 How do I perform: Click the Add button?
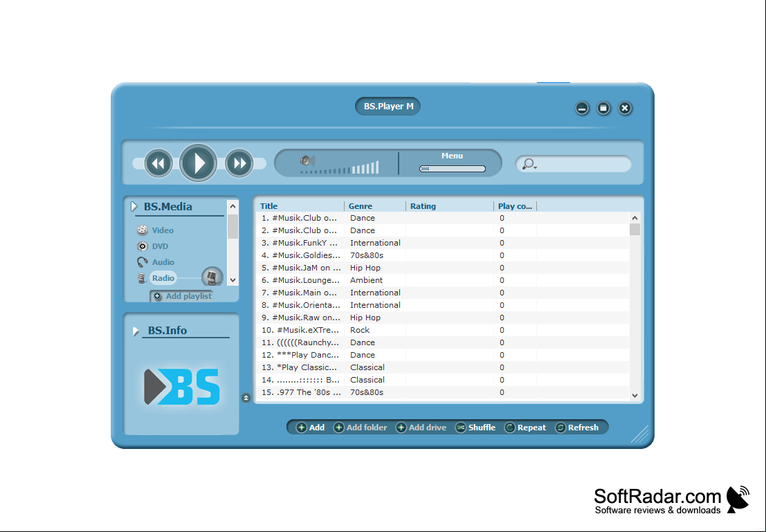pos(311,428)
